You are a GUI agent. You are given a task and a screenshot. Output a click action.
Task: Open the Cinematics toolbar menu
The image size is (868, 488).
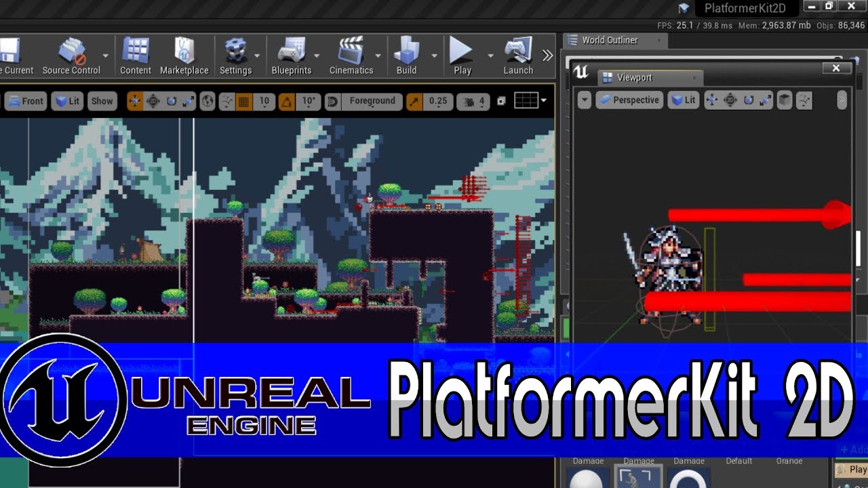pyautogui.click(x=351, y=56)
